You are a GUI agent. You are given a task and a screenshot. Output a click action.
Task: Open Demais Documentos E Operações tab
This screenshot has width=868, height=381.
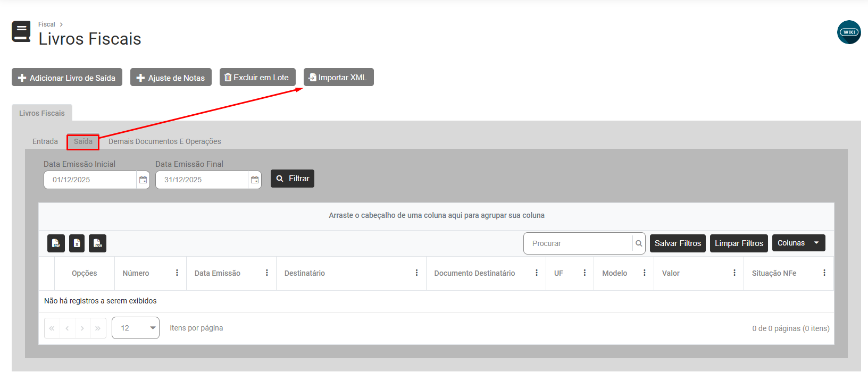[165, 141]
